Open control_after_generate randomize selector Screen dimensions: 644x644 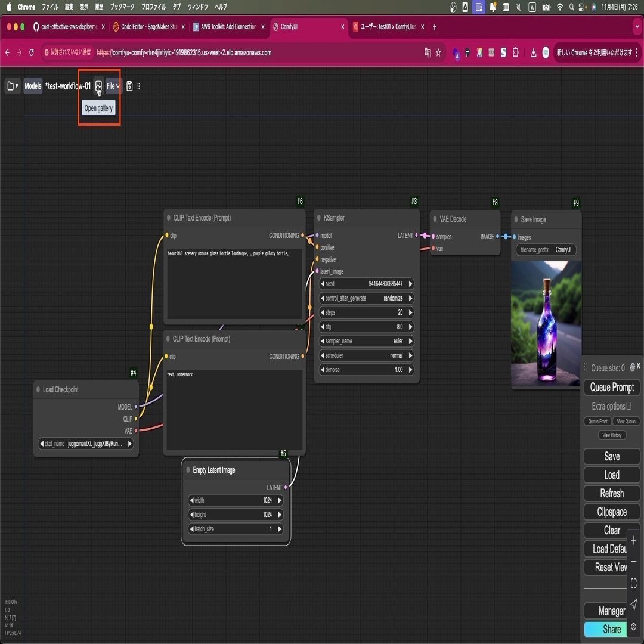(366, 298)
